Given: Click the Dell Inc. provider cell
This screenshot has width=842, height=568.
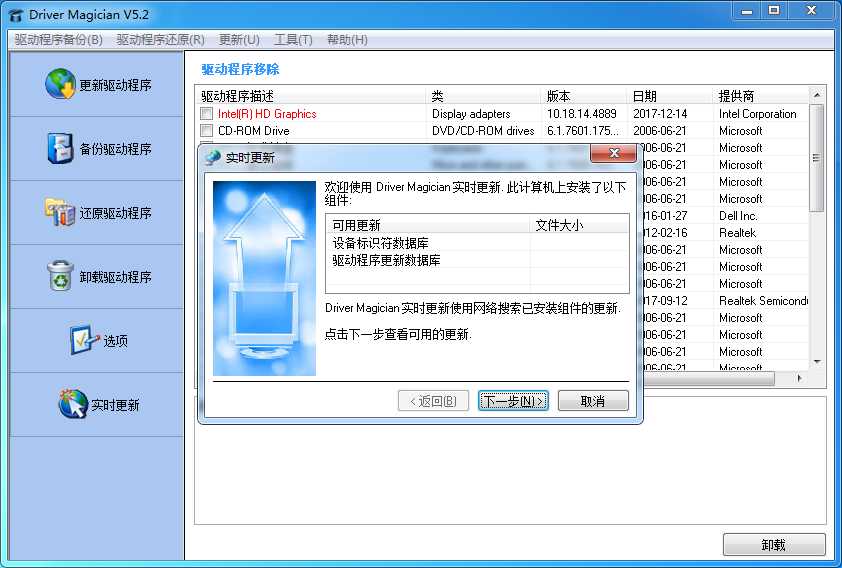Looking at the screenshot, I should click(x=738, y=216).
